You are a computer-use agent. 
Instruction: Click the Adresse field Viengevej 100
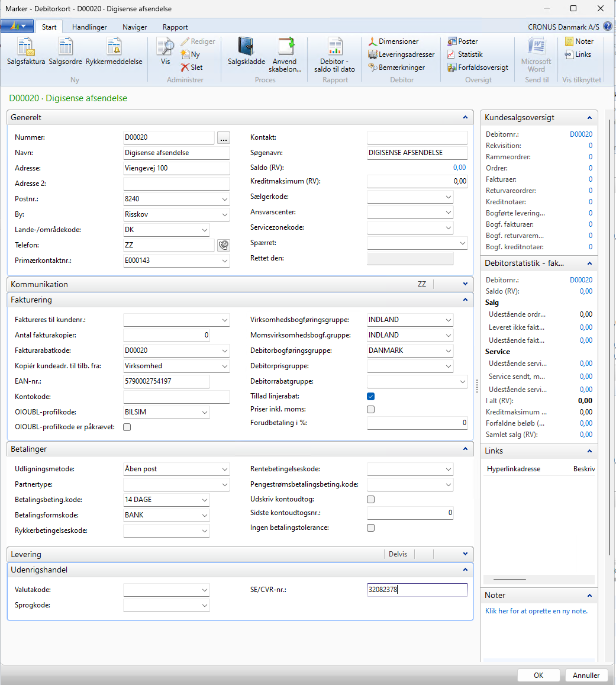click(176, 168)
